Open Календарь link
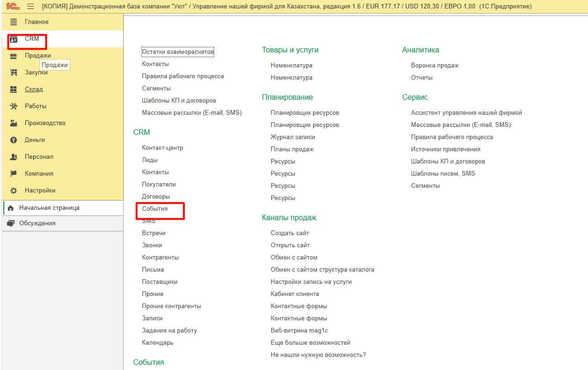588x370 pixels. pyautogui.click(x=158, y=343)
